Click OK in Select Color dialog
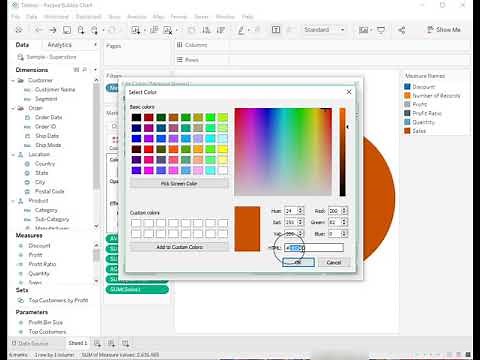Viewport: 480px width, 360px height. click(x=298, y=262)
